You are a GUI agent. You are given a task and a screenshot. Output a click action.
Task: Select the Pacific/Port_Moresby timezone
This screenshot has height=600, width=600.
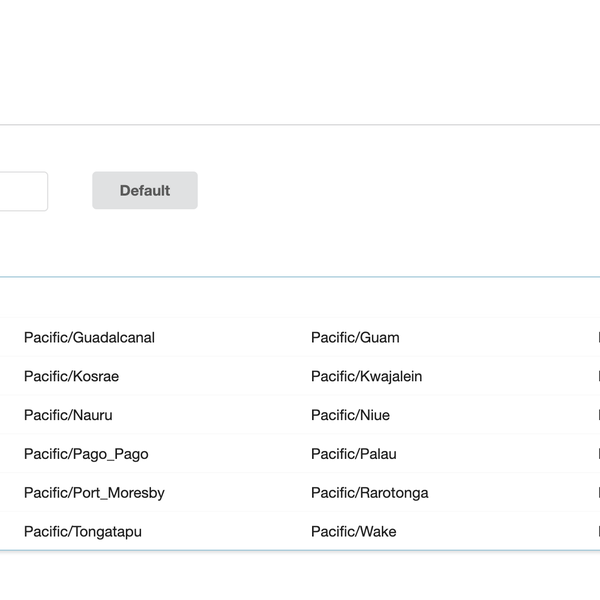click(94, 493)
